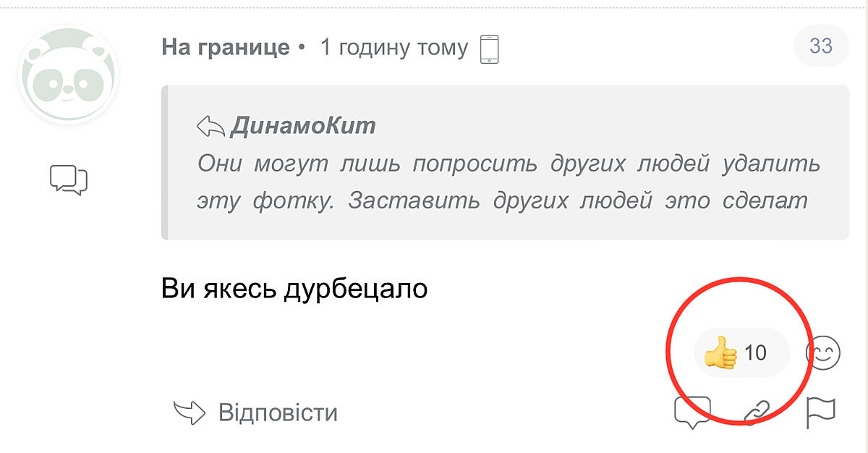
Task: Click the '1 годину тому' timestamp
Action: point(394,48)
